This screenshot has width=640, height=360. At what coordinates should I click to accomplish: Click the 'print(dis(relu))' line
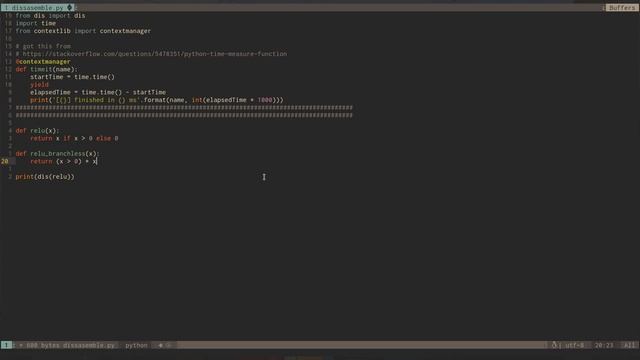[x=45, y=177]
